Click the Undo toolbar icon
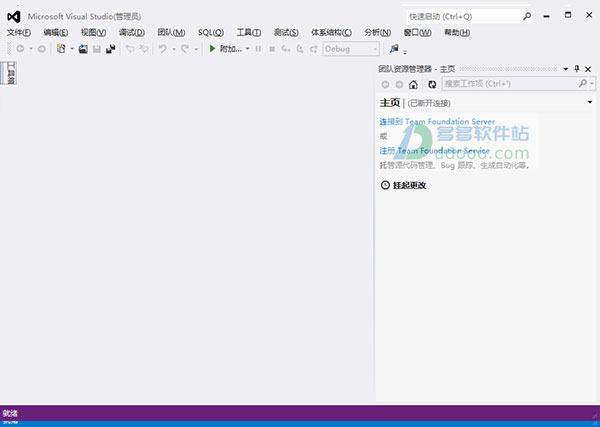 [x=163, y=49]
